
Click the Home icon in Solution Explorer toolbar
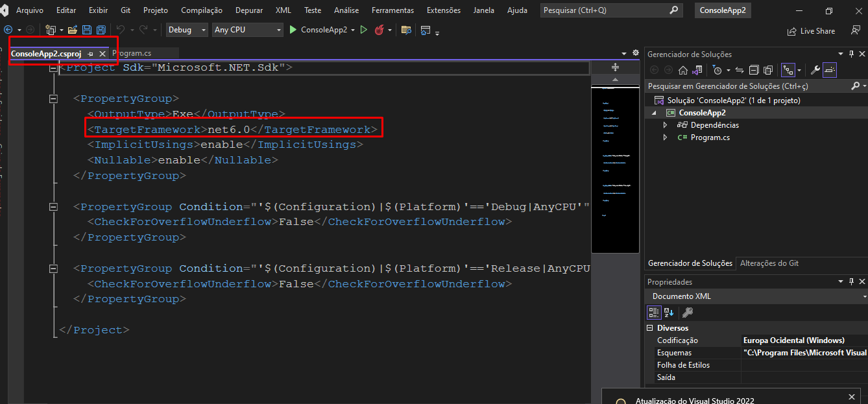pos(683,70)
